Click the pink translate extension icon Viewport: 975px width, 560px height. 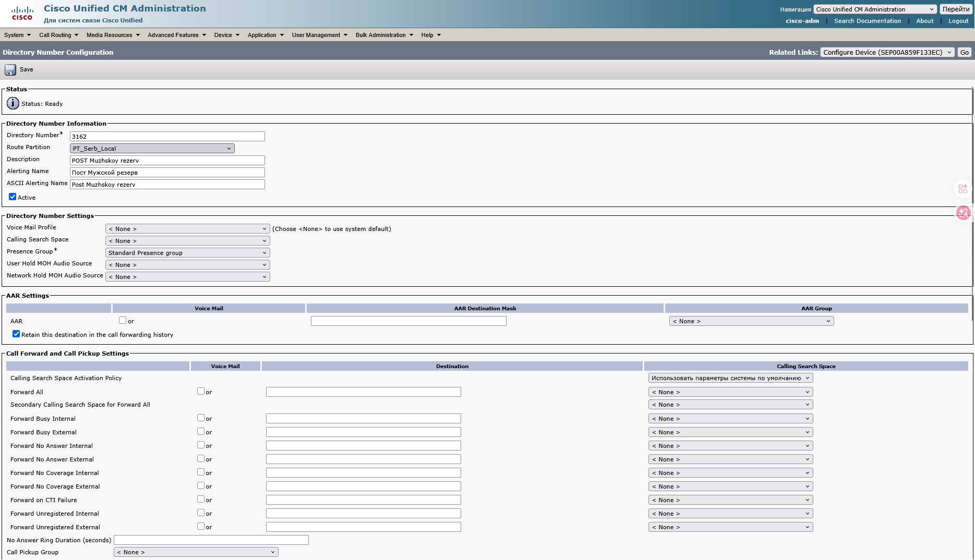point(963,213)
